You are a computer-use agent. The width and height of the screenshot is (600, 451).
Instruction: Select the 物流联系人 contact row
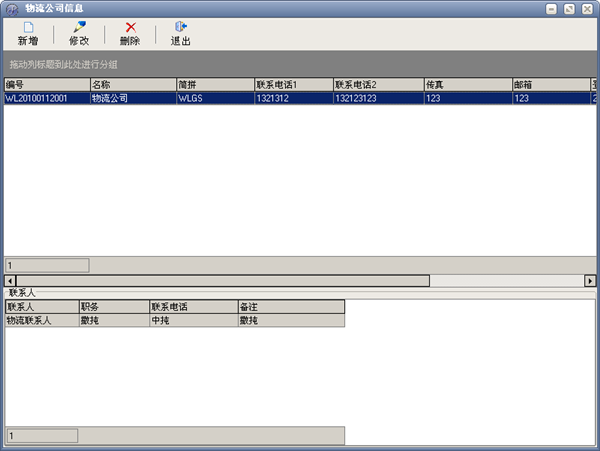point(40,321)
